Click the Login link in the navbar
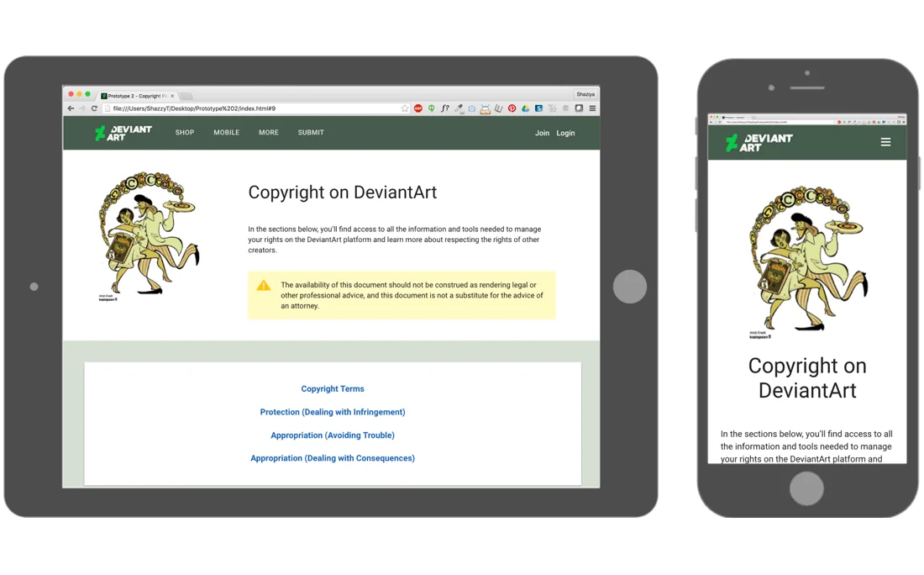924x575 pixels. click(x=565, y=134)
